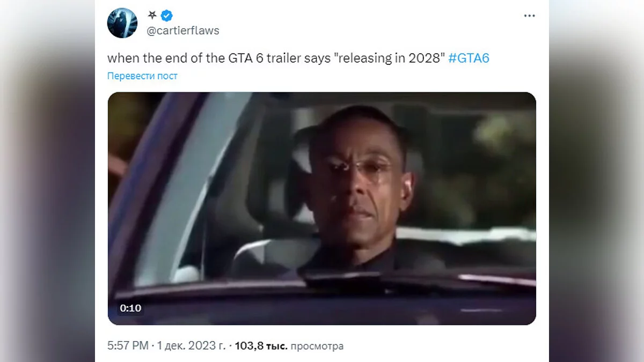Open the three-dot more options menu
Viewport: 644px width, 362px height.
coord(529,16)
